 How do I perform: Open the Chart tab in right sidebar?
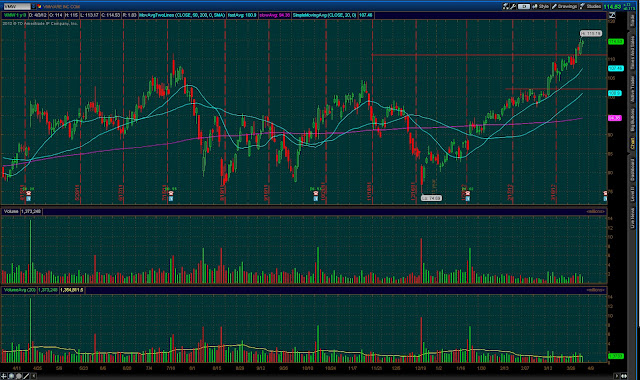(x=632, y=143)
